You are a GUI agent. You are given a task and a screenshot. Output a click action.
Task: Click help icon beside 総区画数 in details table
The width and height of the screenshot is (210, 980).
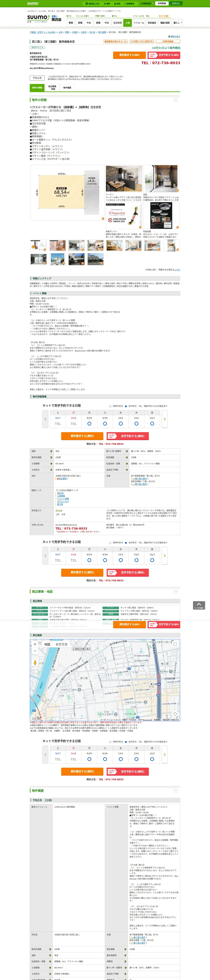[x=127, y=458]
